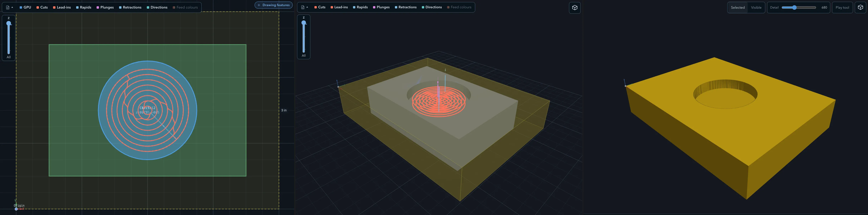This screenshot has height=215, width=868.
Task: Toggle Plunges visibility in the 2D view
Action: (x=105, y=7)
